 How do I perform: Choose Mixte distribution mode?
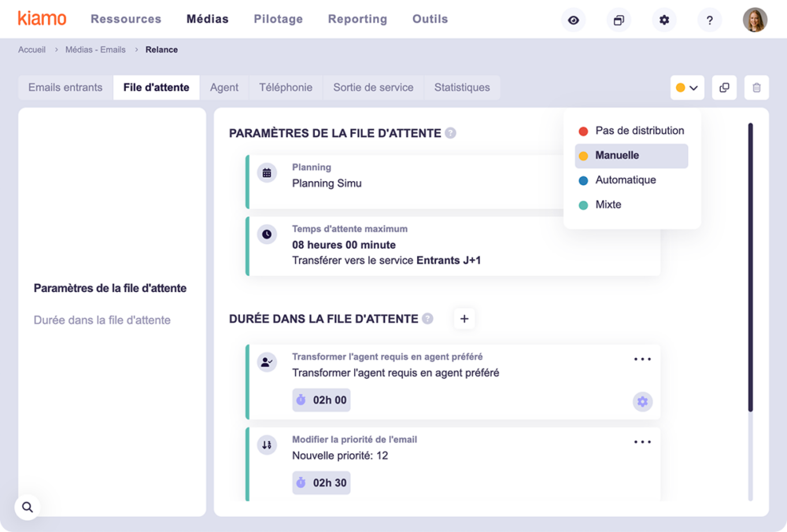click(x=631, y=205)
